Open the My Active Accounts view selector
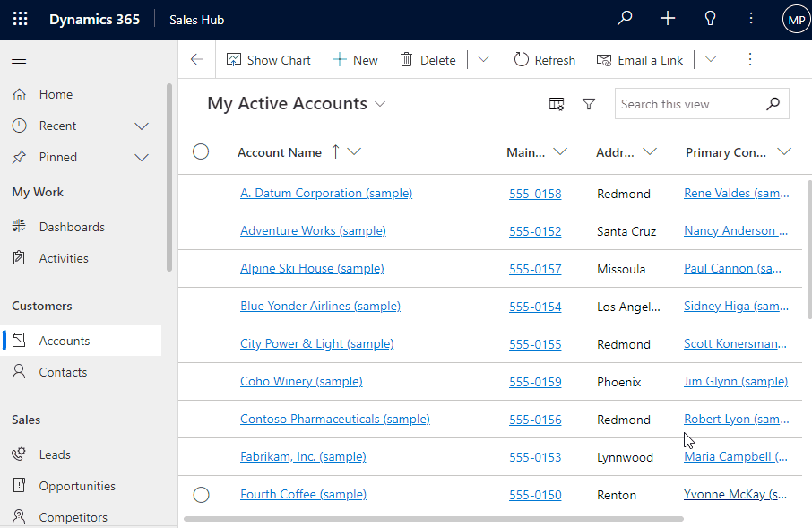Viewport: 812px width, 528px height. coord(380,104)
